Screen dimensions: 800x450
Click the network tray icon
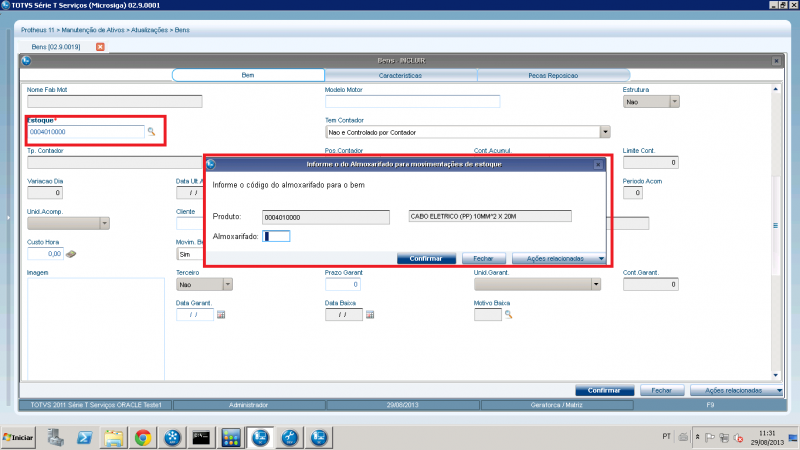click(x=724, y=437)
